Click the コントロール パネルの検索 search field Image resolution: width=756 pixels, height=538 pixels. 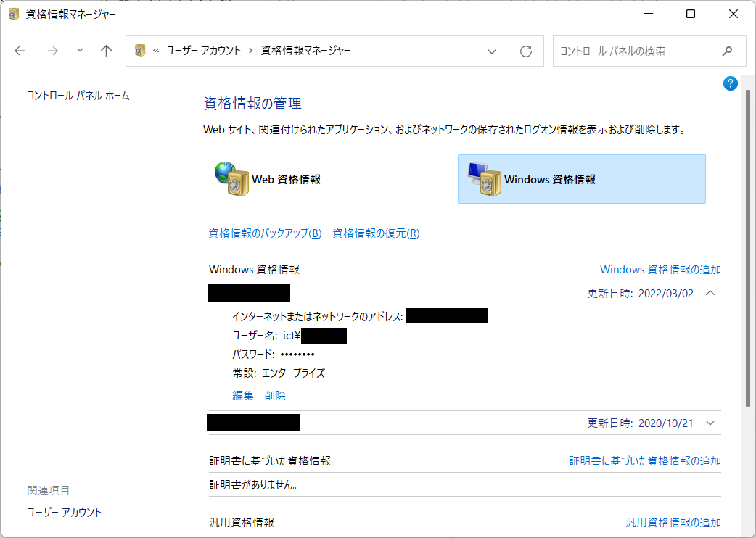pos(649,51)
